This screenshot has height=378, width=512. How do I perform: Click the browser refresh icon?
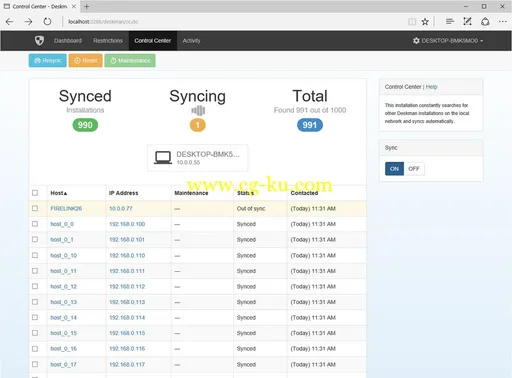click(47, 22)
